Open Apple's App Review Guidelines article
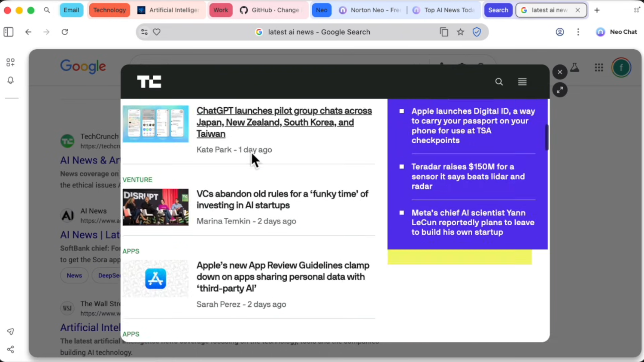The image size is (644, 362). point(283,277)
